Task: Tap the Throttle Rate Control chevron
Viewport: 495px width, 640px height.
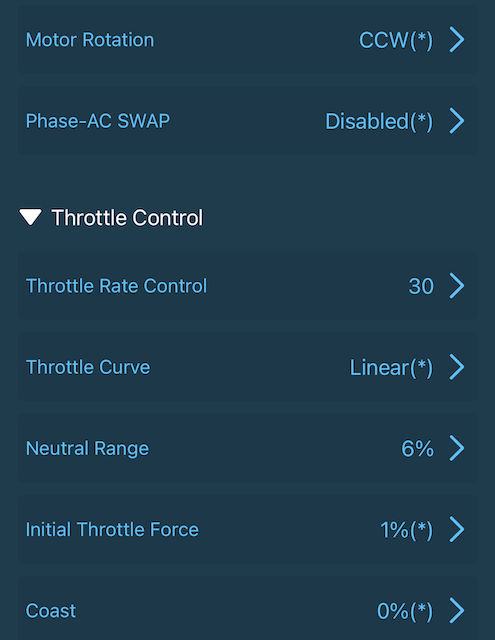Action: [x=457, y=286]
